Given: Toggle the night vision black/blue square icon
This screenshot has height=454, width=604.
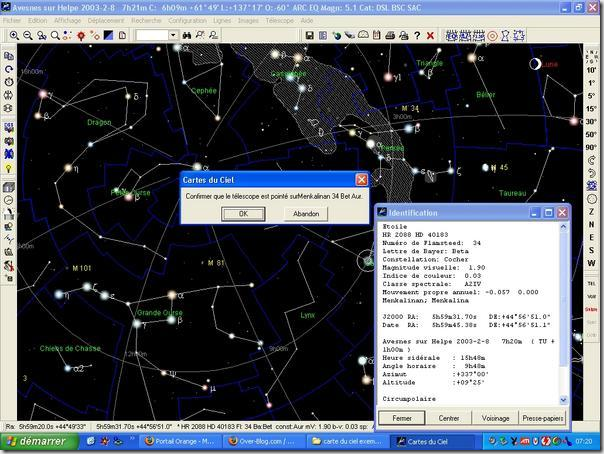Looking at the screenshot, I should [109, 35].
